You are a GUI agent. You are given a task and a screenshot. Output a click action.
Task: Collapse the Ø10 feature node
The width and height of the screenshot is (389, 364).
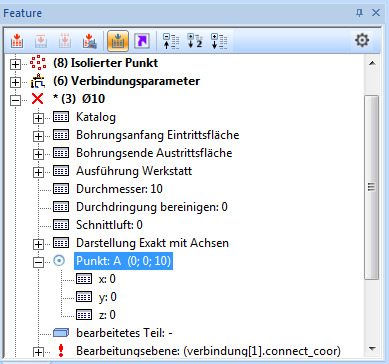[15, 100]
